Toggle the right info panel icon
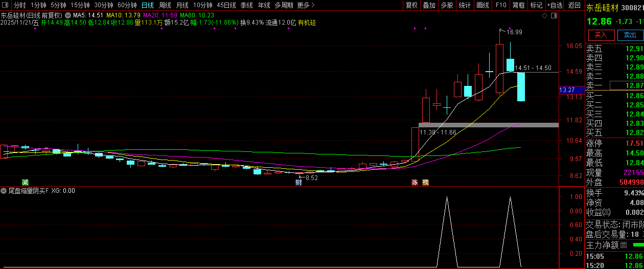Image resolution: width=644 pixels, height=269 pixels. [x=554, y=15]
